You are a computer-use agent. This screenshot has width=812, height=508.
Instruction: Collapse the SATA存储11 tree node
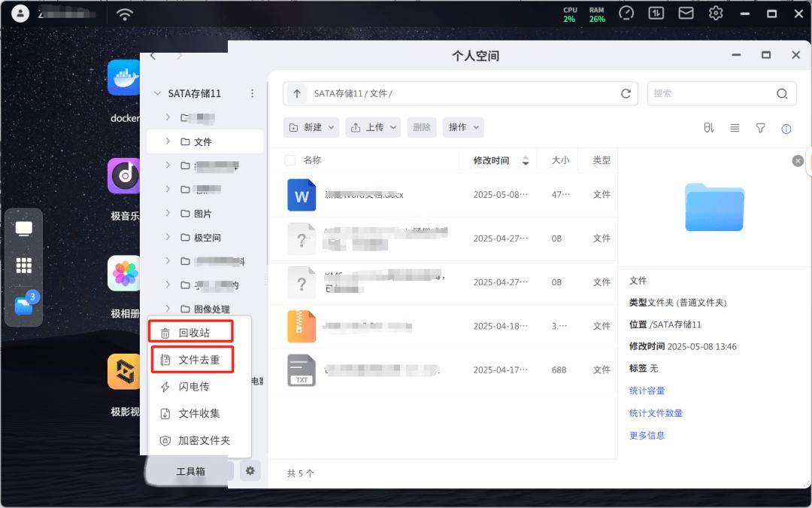(157, 94)
